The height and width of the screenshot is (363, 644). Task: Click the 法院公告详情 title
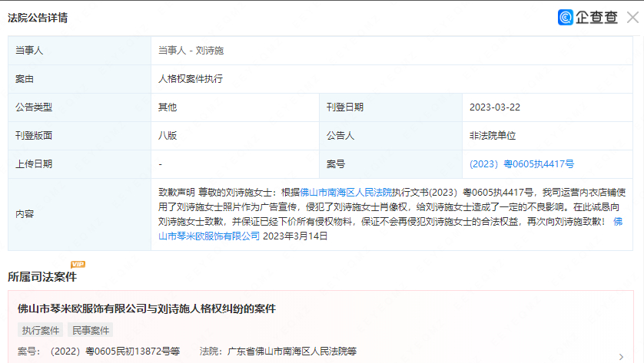click(38, 18)
